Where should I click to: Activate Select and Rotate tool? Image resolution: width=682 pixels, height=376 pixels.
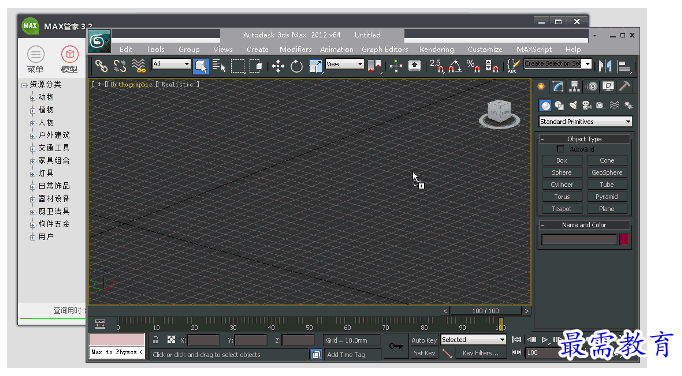pyautogui.click(x=297, y=66)
